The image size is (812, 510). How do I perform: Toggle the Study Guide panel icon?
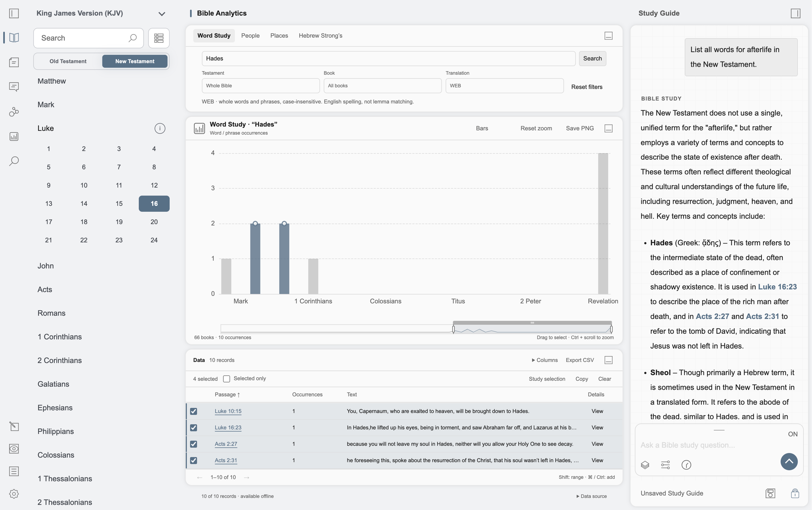(795, 13)
